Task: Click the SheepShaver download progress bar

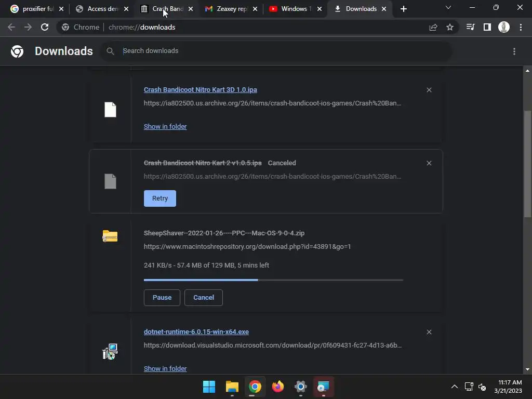Action: pos(273,280)
